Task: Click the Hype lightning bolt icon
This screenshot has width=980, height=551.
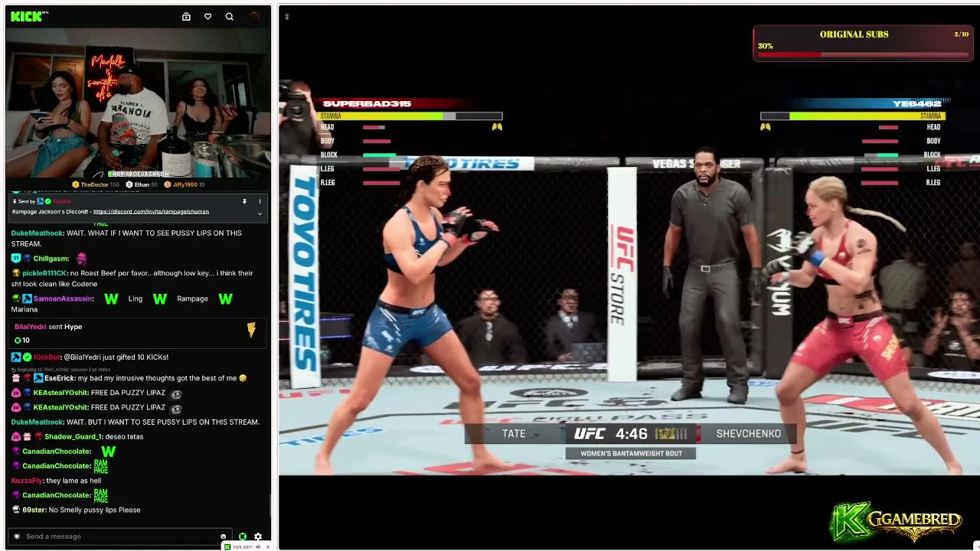Action: tap(251, 330)
